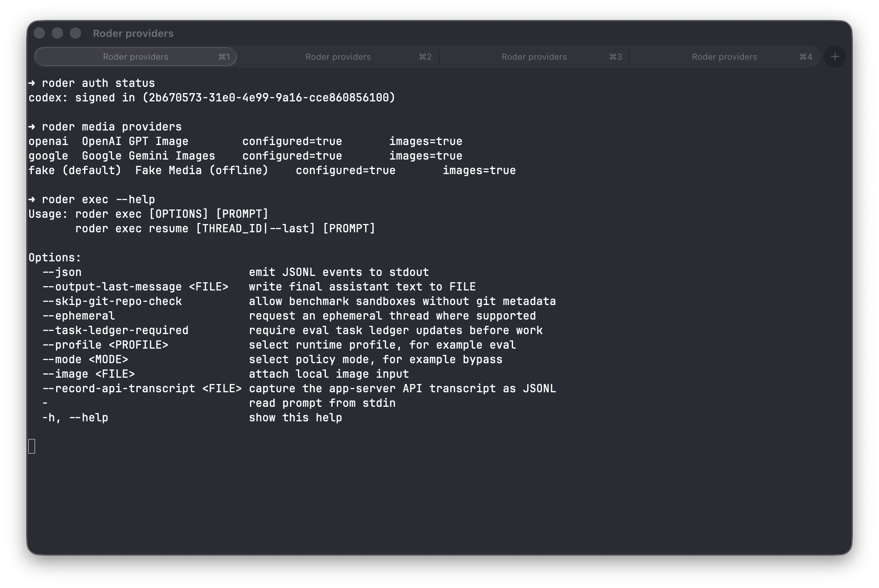Click the 'roder media providers' command
This screenshot has width=879, height=588.
[x=105, y=127]
